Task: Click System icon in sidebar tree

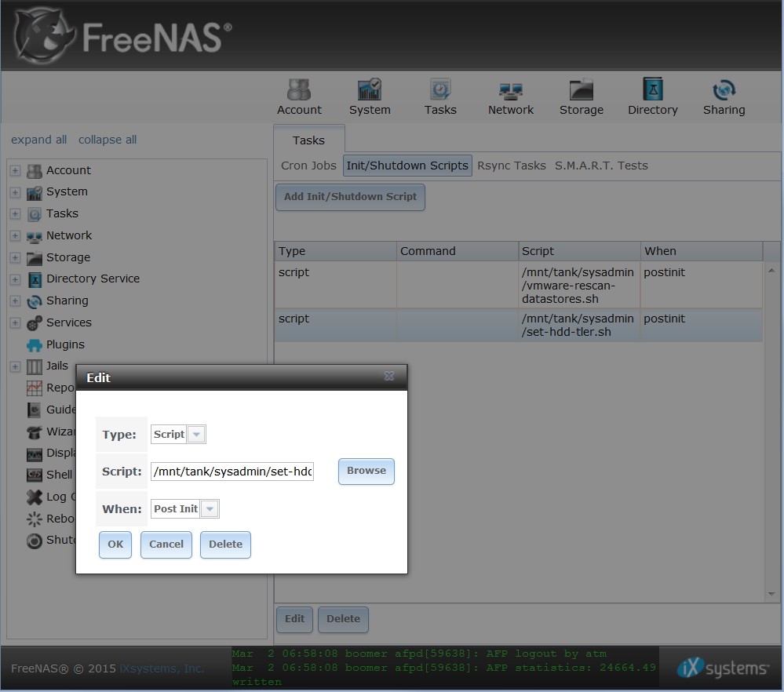Action: coord(34,192)
